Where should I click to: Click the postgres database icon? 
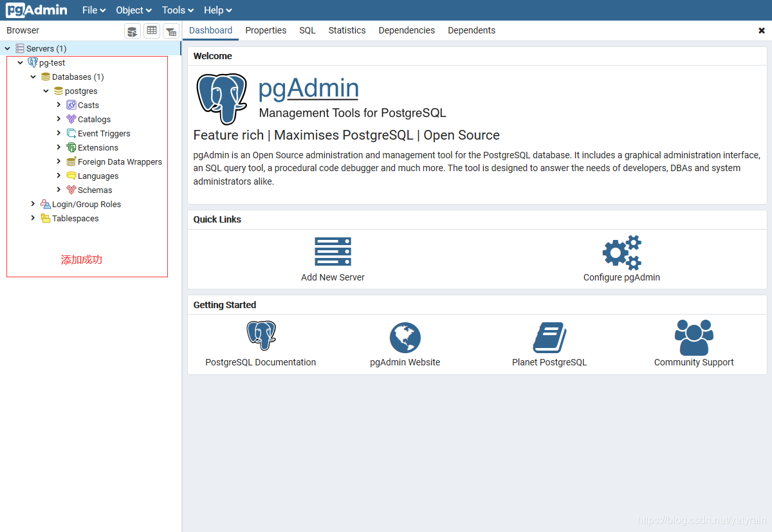[59, 91]
